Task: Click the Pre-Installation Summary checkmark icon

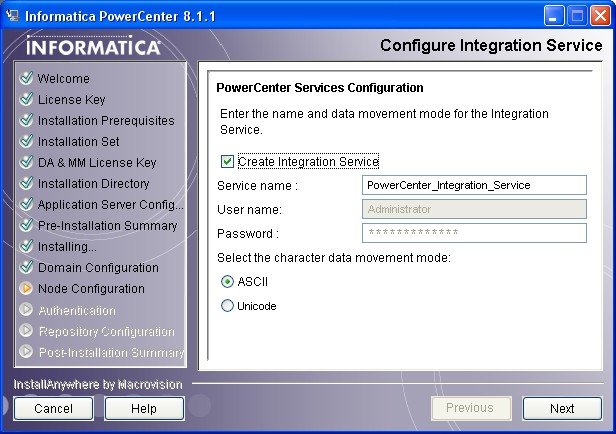Action: coord(26,225)
